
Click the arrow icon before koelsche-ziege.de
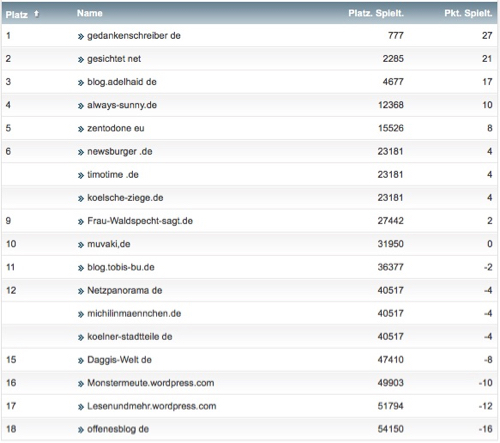(x=81, y=199)
